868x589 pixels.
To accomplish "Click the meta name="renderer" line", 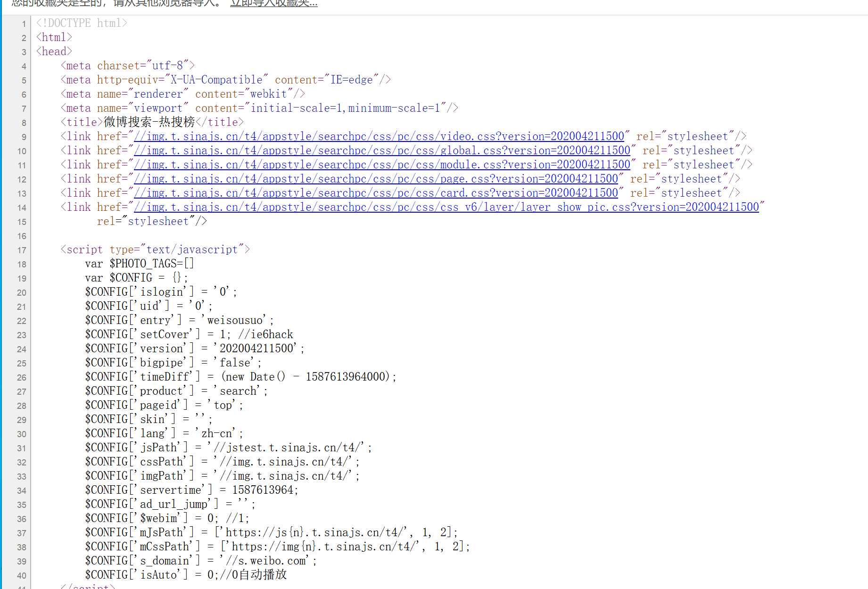I will [x=183, y=94].
